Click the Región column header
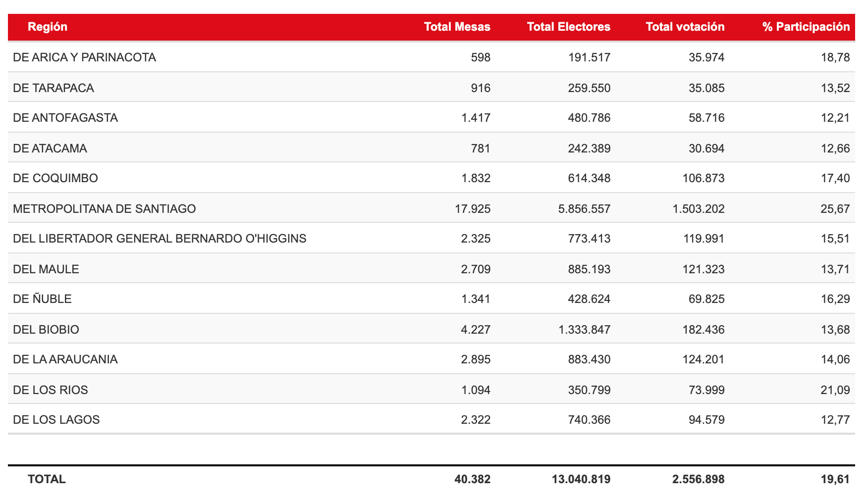 [48, 27]
